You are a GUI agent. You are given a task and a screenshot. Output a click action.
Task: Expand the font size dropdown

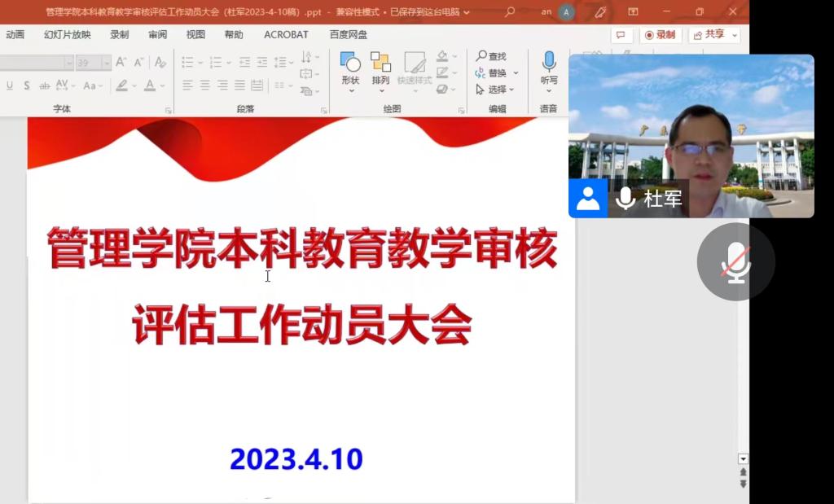[106, 63]
